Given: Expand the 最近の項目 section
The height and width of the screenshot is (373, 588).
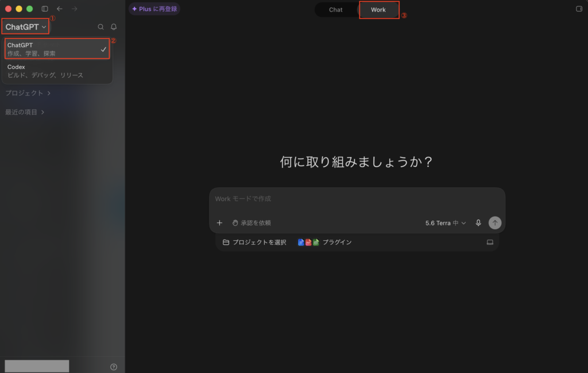Looking at the screenshot, I should click(25, 112).
